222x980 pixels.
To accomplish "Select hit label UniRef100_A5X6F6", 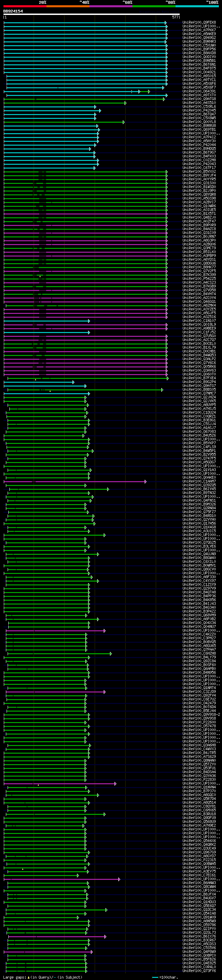I will [x=199, y=84].
